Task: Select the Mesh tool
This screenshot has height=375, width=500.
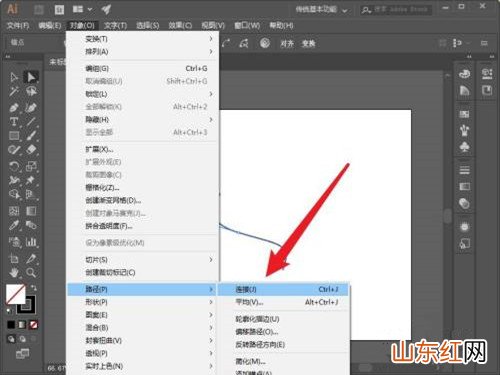Action: click(x=14, y=211)
